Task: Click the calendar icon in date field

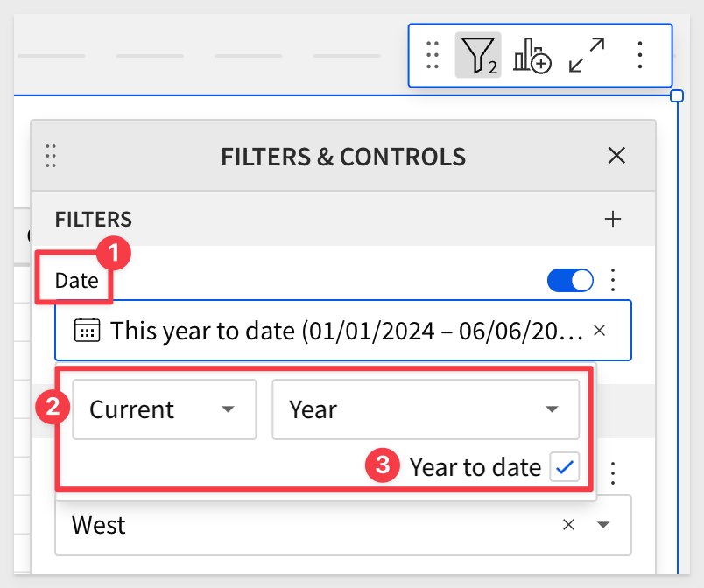Action: click(x=87, y=330)
